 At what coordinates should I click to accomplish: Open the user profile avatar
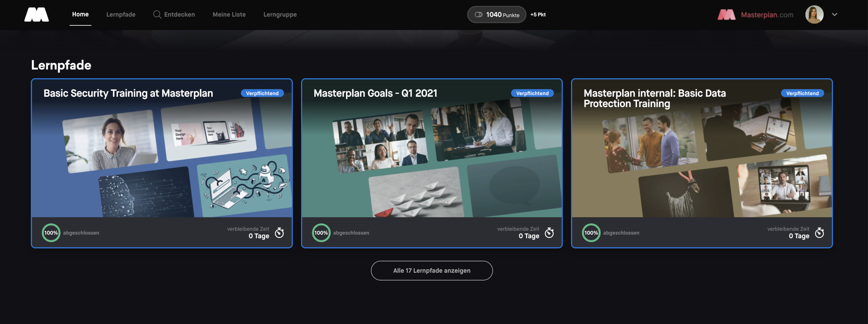pos(814,14)
